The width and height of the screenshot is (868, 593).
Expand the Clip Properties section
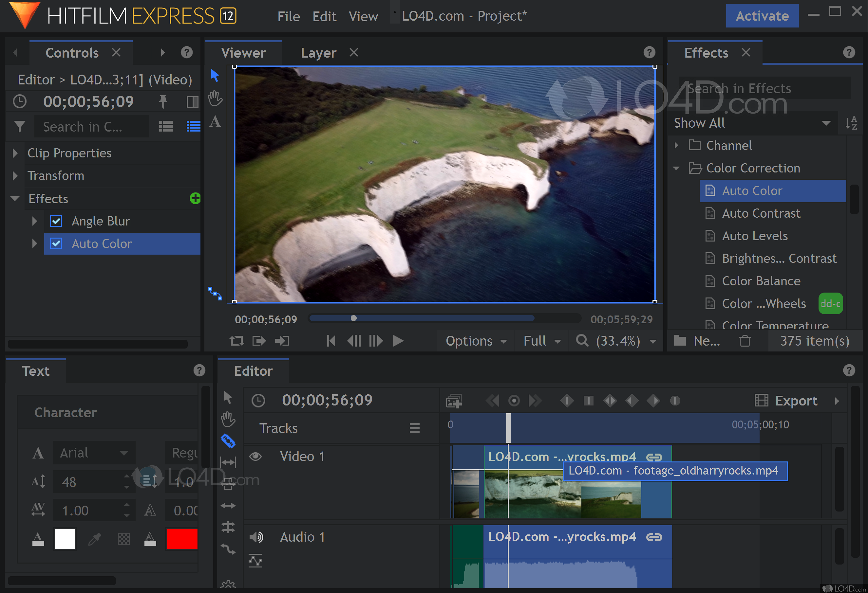(x=15, y=153)
